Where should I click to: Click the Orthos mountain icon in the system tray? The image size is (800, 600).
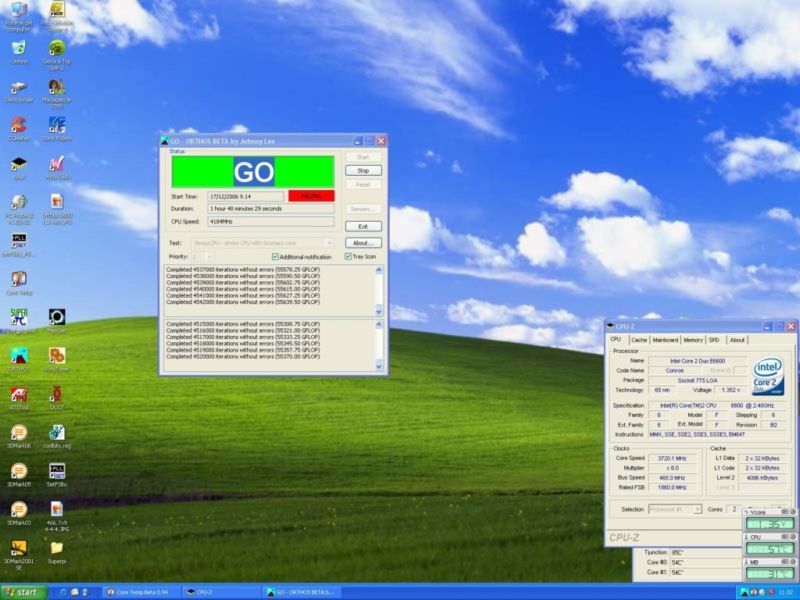(x=744, y=592)
